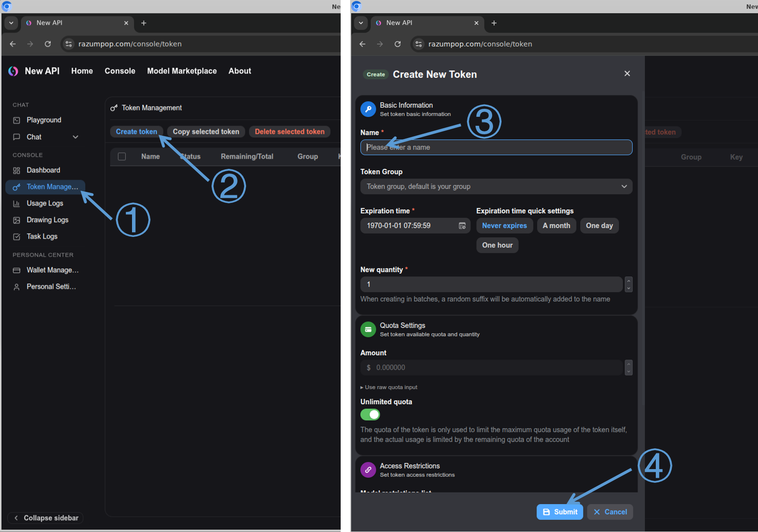The height and width of the screenshot is (532, 758).
Task: Toggle the Unlimited quota switch
Action: coord(370,415)
